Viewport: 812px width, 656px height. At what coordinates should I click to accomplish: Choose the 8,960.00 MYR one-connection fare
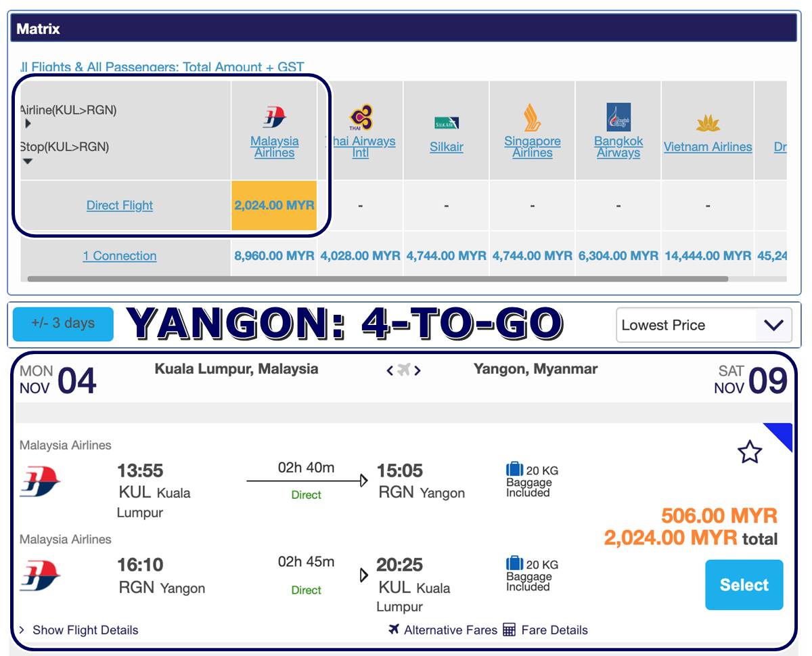pos(274,256)
